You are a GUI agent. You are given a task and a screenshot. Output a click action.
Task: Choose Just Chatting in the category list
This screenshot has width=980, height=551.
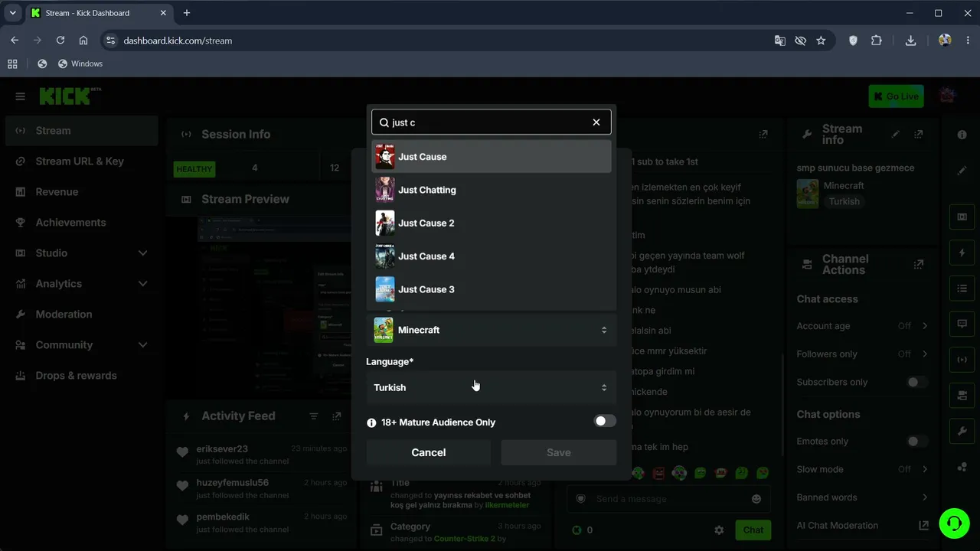point(492,190)
